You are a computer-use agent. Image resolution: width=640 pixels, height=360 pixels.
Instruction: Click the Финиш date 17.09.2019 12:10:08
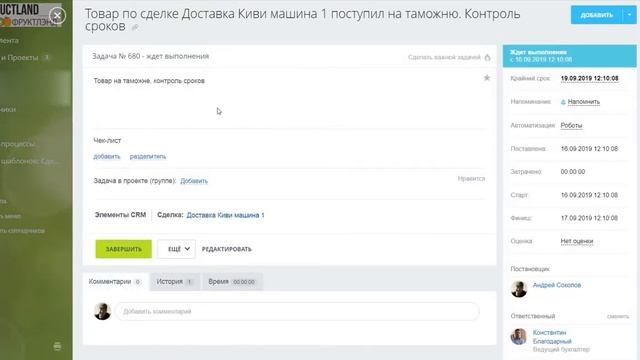pos(589,218)
